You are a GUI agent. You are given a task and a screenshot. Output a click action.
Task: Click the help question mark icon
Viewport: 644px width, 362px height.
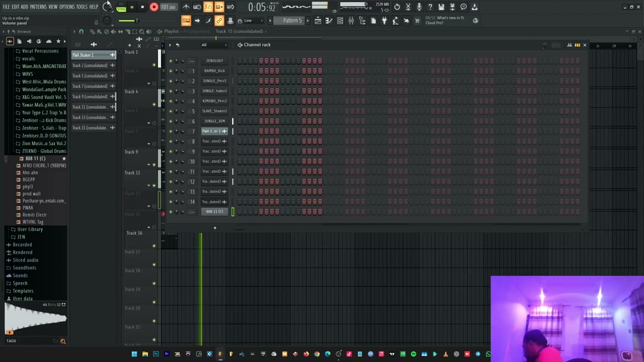(x=430, y=7)
